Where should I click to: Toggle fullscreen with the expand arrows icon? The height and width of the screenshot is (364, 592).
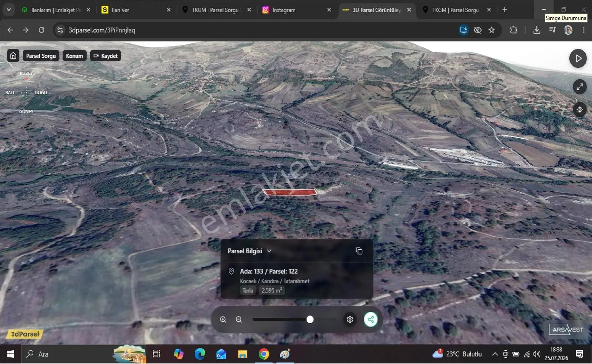pos(580,87)
